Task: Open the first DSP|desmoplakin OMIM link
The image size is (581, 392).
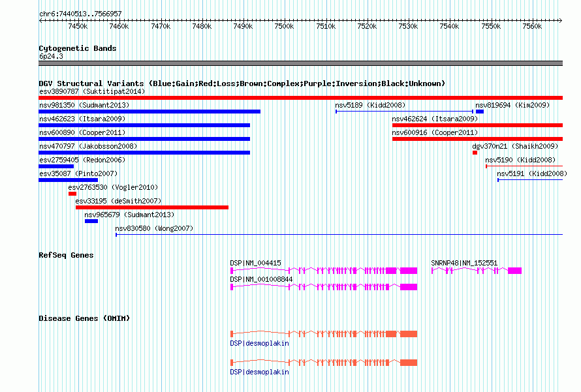Action: 259,344
